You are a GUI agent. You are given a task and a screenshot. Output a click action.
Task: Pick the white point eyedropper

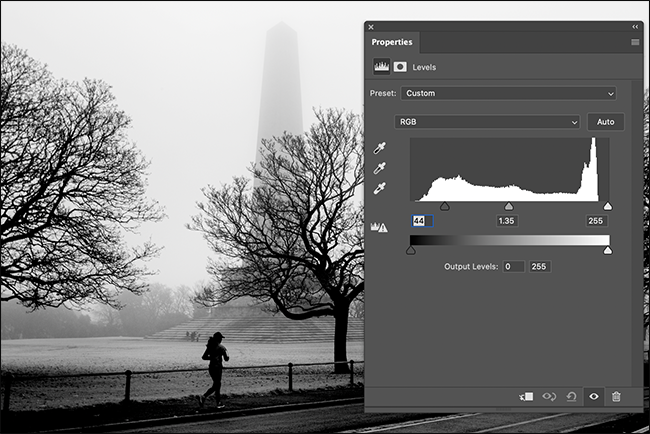(x=379, y=188)
